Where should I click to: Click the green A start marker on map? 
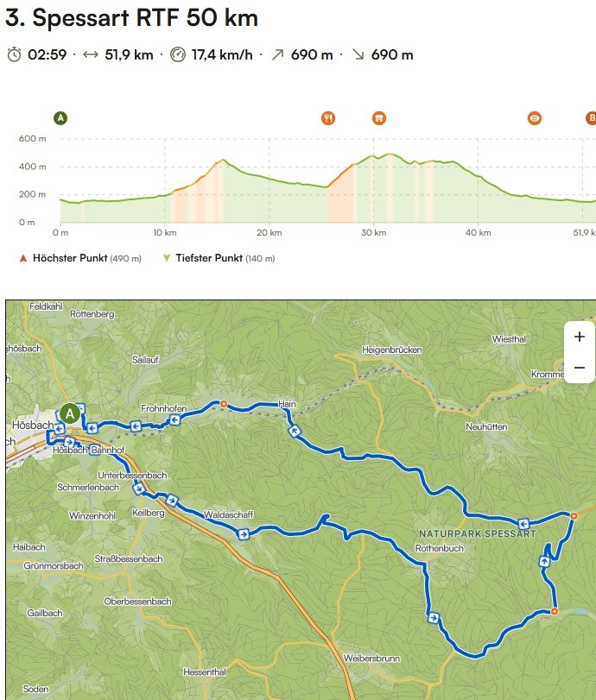pyautogui.click(x=70, y=413)
